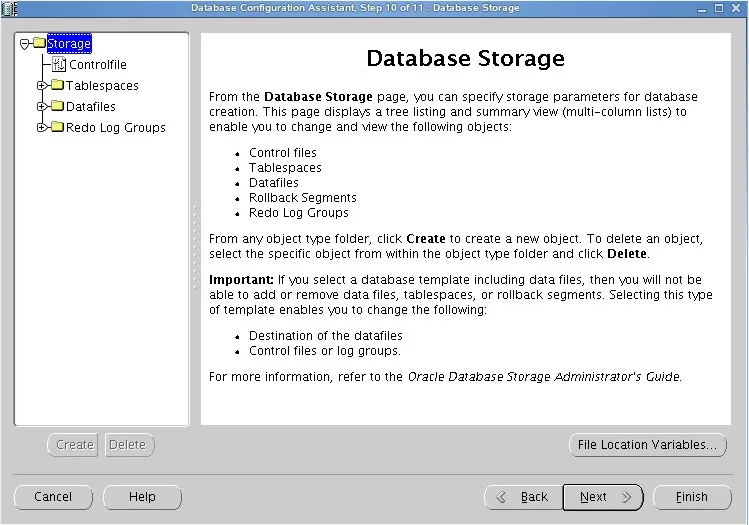Screen dimensions: 749x525
Task: Collapse the Storage tree node
Action: [x=24, y=43]
